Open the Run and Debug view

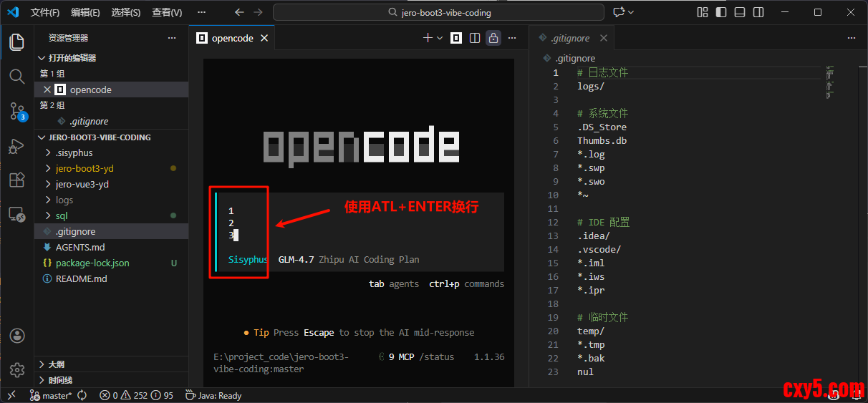[17, 146]
